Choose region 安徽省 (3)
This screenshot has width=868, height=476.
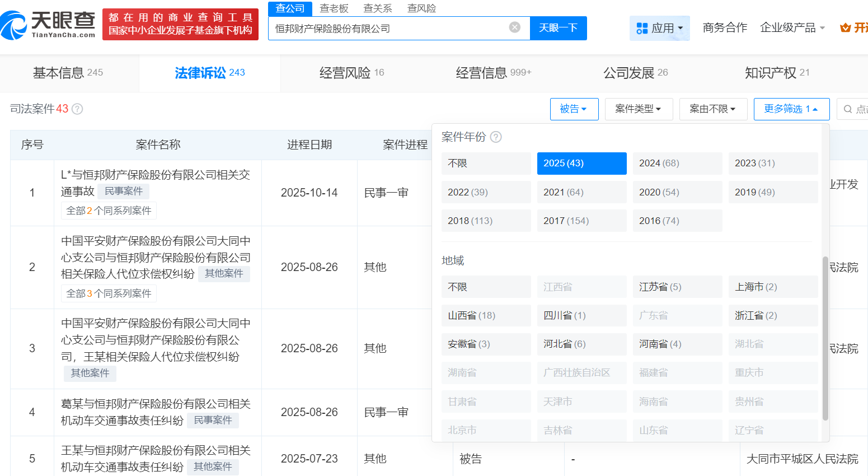tap(486, 344)
